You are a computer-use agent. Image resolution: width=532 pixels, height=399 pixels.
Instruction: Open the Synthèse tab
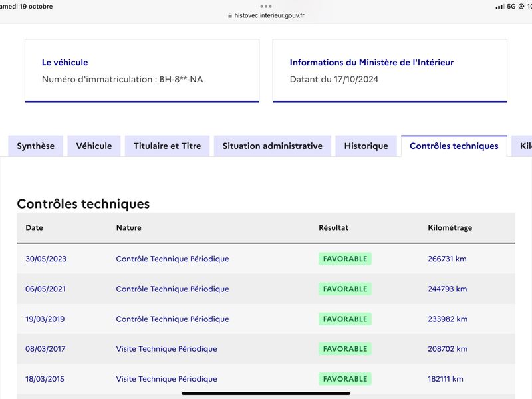(x=36, y=146)
